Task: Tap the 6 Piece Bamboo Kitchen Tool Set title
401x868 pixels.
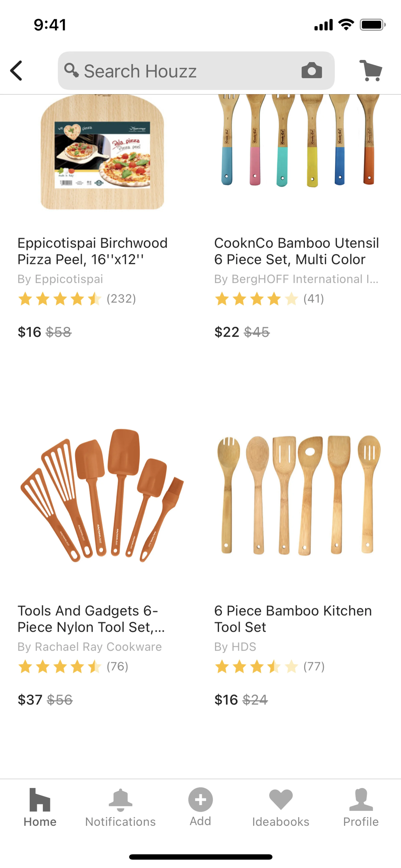Action: tap(293, 619)
